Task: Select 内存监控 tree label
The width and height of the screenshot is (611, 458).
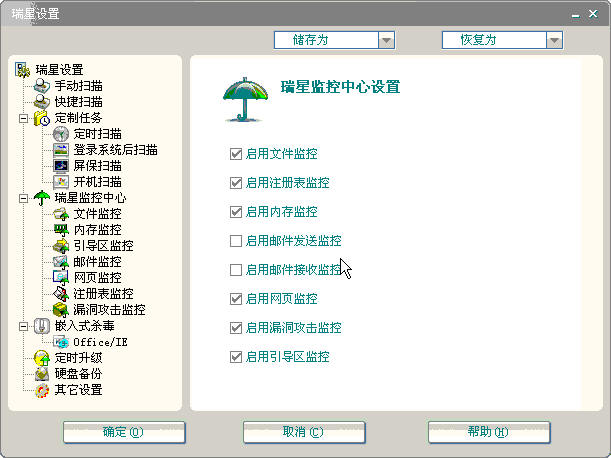Action: click(97, 230)
